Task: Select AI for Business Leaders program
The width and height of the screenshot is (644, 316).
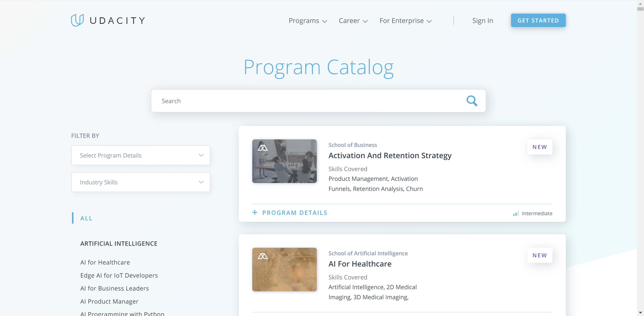Action: point(114,288)
